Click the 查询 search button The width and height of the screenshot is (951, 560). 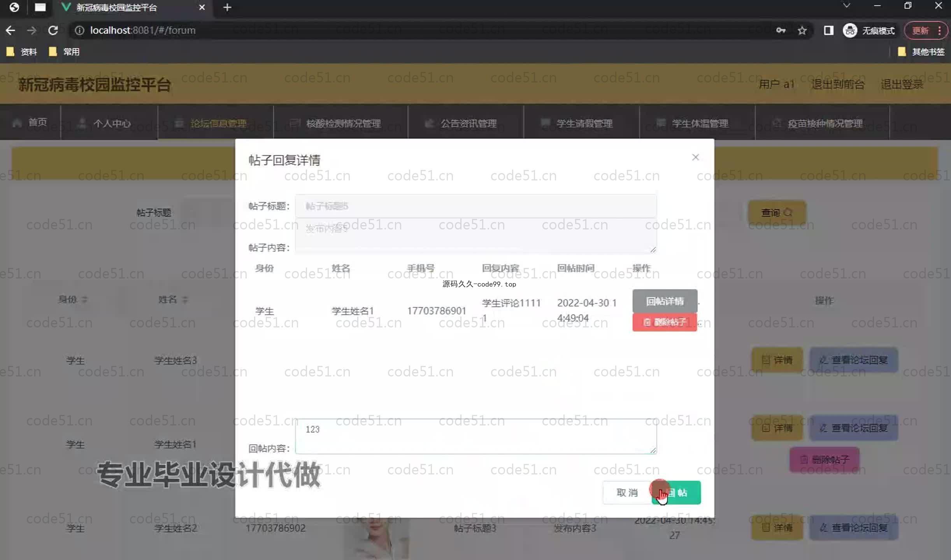(777, 212)
